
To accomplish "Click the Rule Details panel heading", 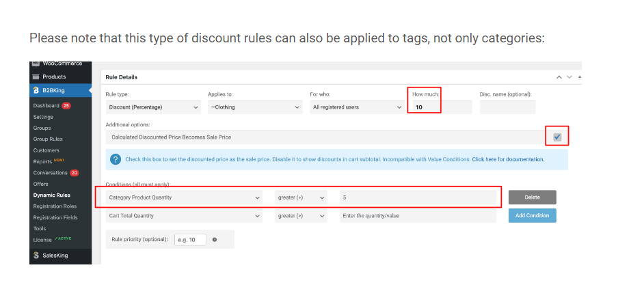I will coord(122,77).
